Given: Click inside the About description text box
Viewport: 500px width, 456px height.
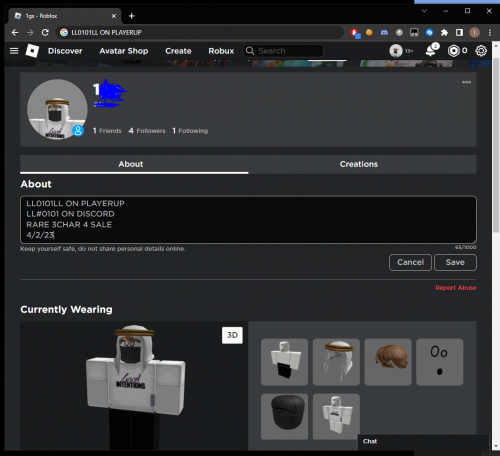Looking at the screenshot, I should [x=248, y=219].
